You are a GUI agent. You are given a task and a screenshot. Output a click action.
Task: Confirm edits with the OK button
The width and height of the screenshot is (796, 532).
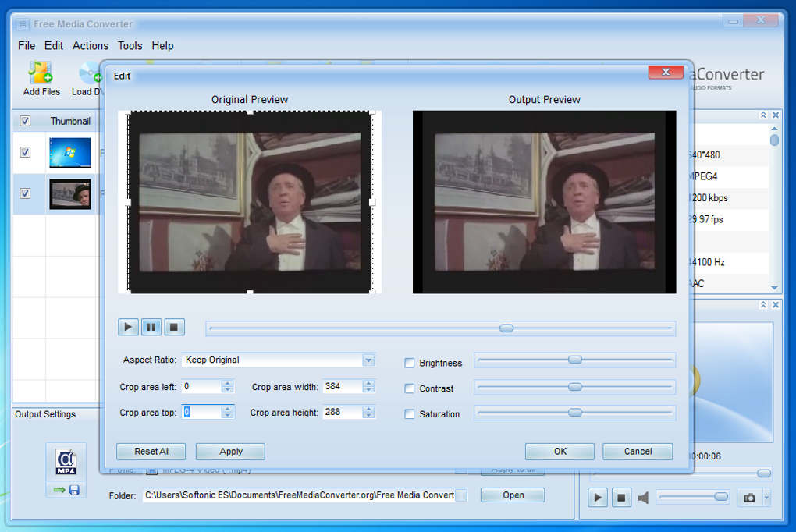click(x=560, y=452)
